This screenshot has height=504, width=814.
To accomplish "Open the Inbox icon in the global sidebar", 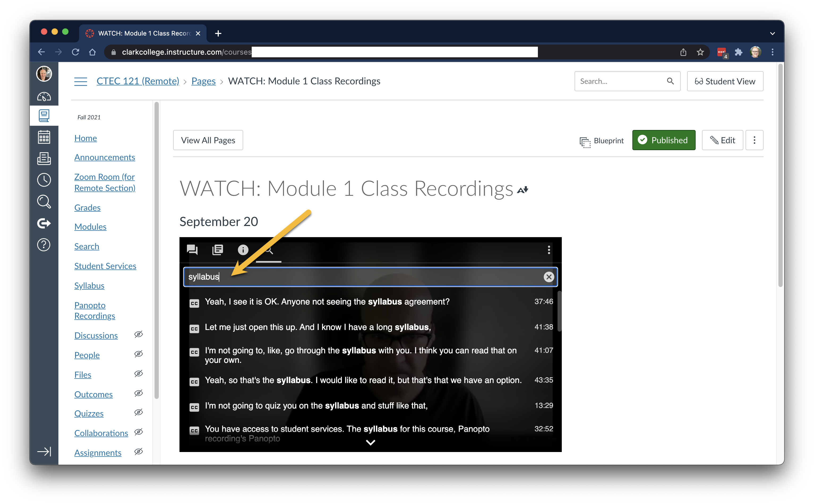I will coord(44,159).
